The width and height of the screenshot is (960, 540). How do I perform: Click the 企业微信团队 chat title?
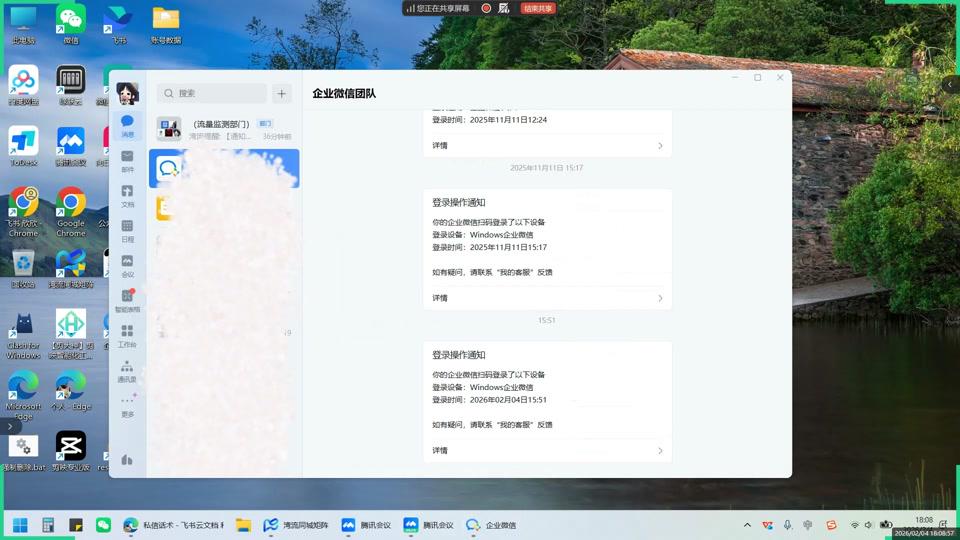point(344,94)
